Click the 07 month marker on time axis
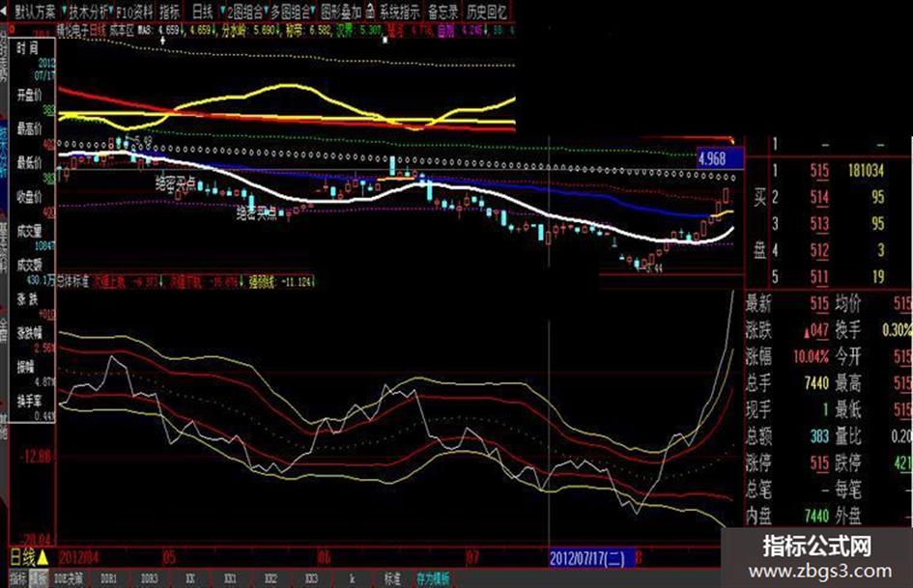This screenshot has height=588, width=913. pos(472,558)
